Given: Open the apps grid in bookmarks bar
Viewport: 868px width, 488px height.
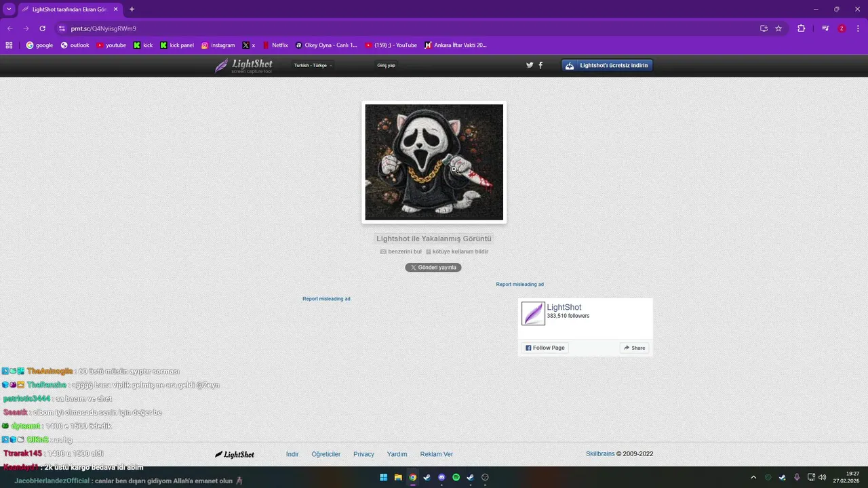Looking at the screenshot, I should pos(9,45).
